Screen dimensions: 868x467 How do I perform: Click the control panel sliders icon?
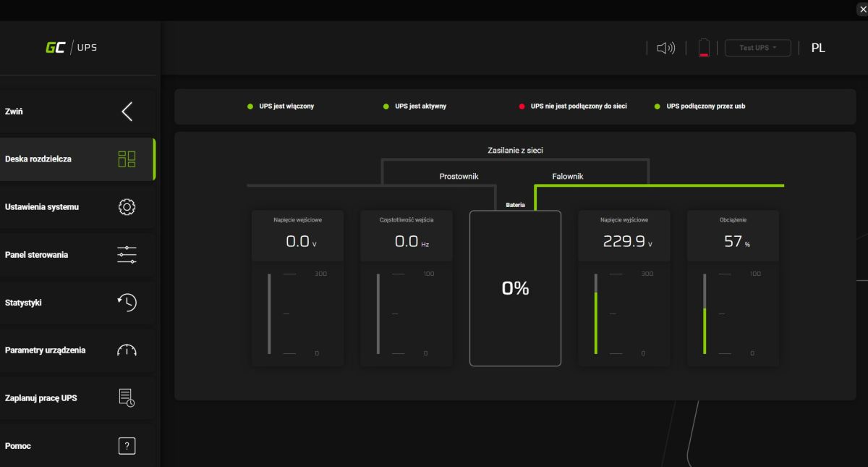coord(127,255)
